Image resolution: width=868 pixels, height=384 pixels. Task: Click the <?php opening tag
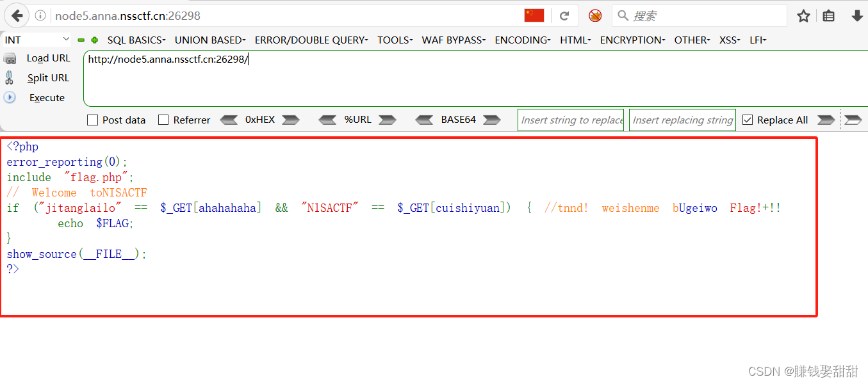(x=22, y=147)
